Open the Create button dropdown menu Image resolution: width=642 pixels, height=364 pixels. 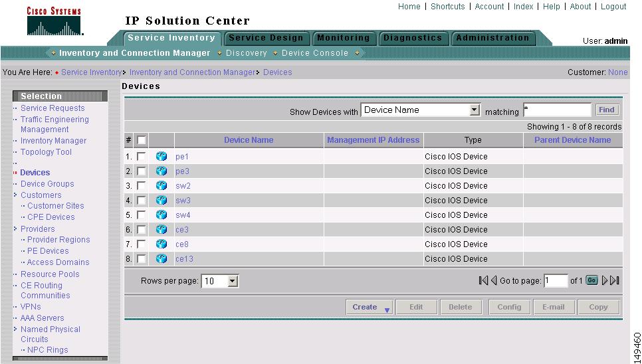[x=387, y=310]
